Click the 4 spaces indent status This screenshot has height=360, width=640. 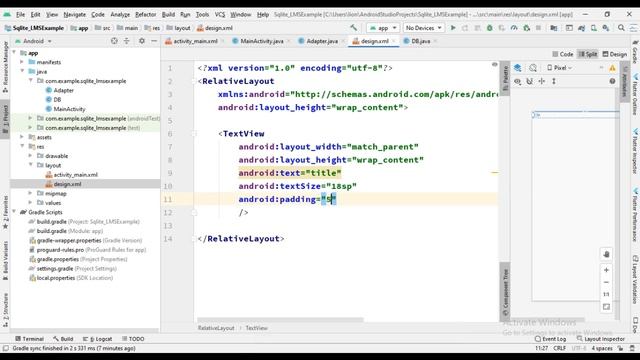602,348
